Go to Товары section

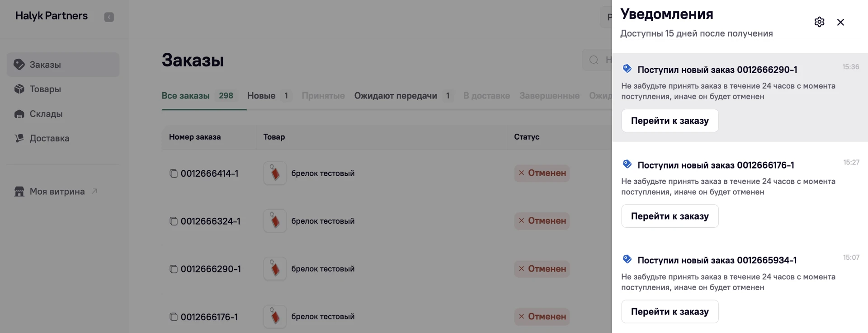coord(45,89)
